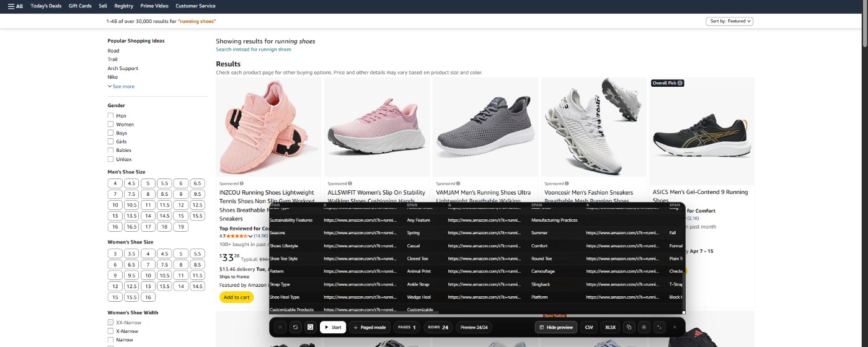Click the pause icon in scraper toolbar
The height and width of the screenshot is (347, 868).
[x=280, y=327]
